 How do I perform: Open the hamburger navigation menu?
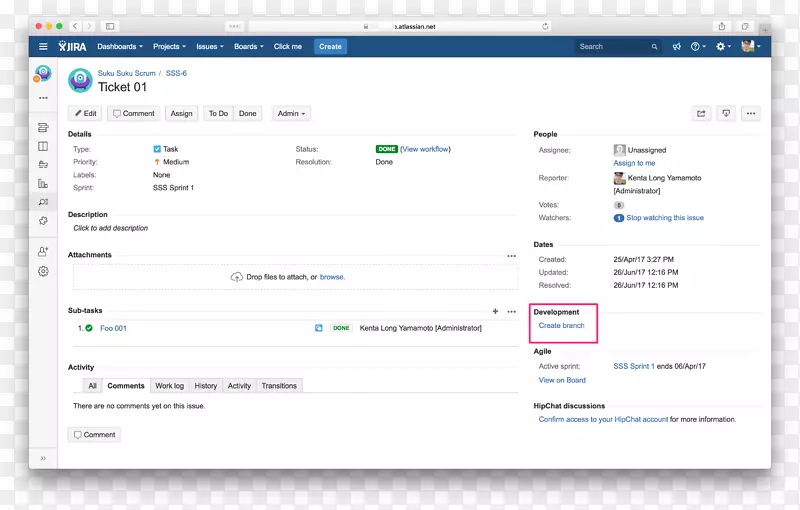pyautogui.click(x=43, y=46)
